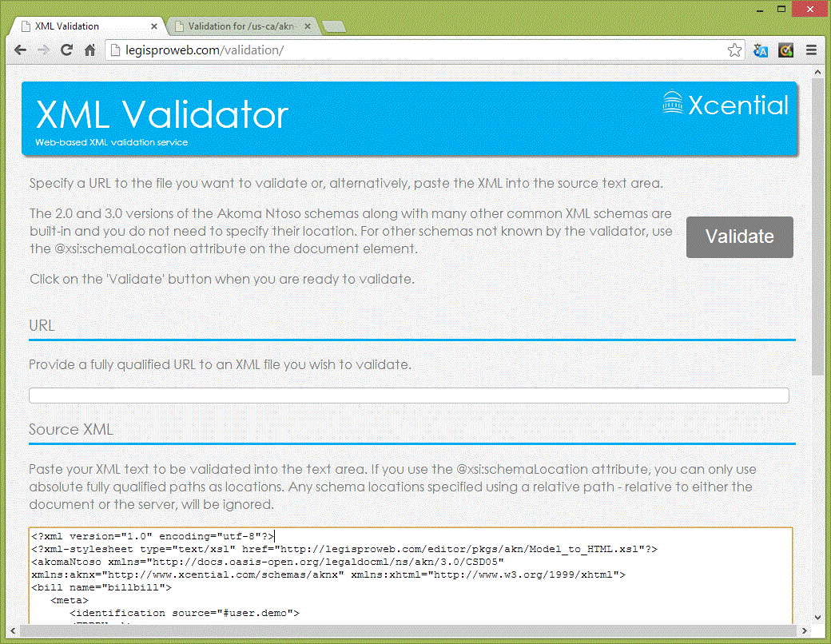Click the address bar showing legisproweb.com/validation/
The width and height of the screenshot is (831, 644).
tap(415, 50)
